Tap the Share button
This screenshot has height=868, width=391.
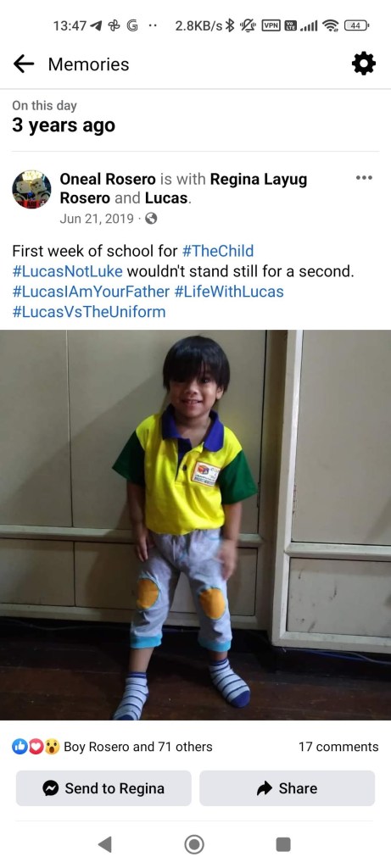click(x=287, y=788)
